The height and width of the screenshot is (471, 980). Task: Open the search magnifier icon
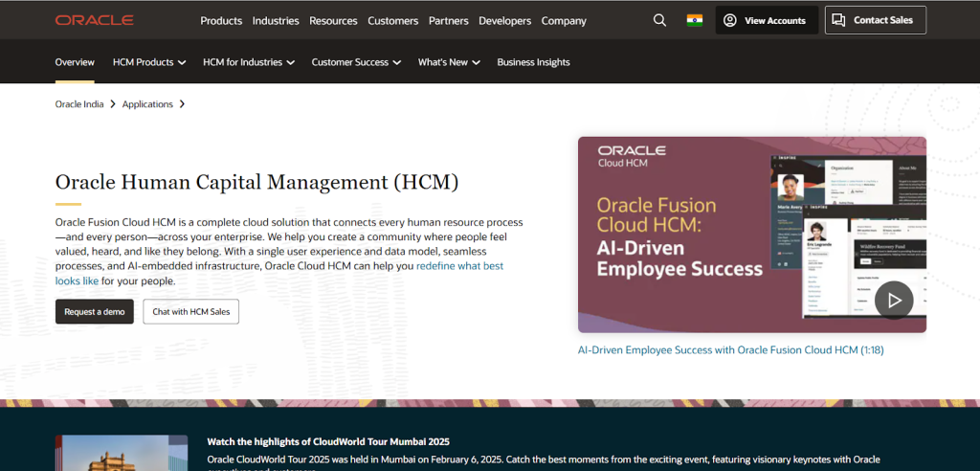click(659, 20)
